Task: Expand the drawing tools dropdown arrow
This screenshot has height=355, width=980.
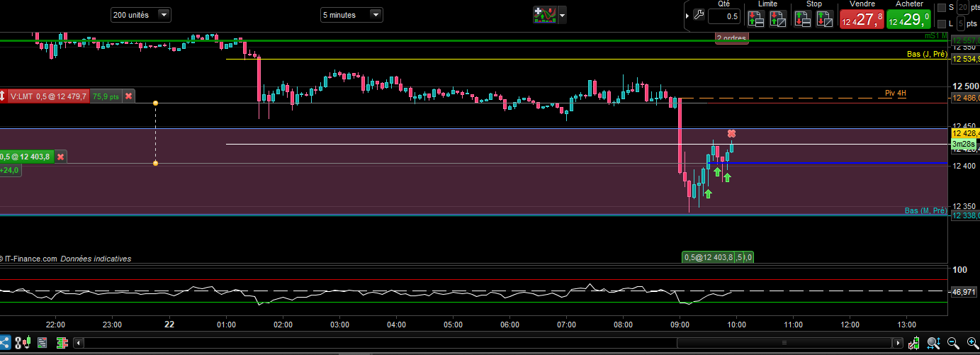Action: coord(562,15)
